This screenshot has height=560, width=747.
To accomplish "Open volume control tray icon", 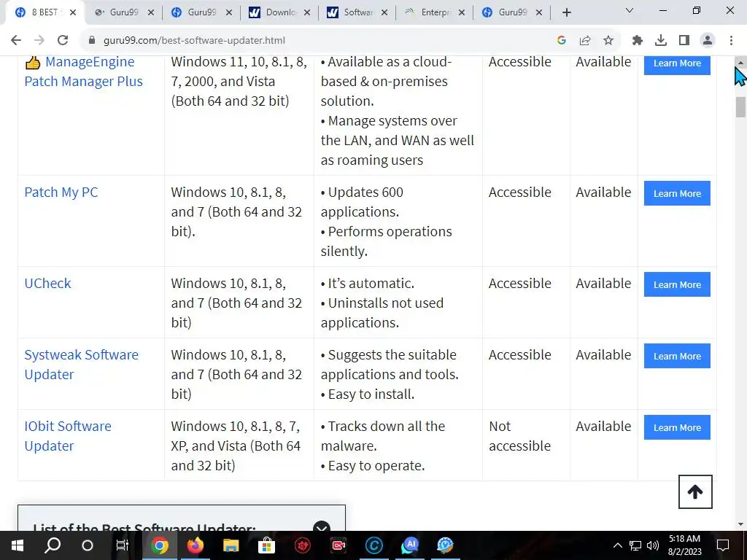I will point(653,545).
